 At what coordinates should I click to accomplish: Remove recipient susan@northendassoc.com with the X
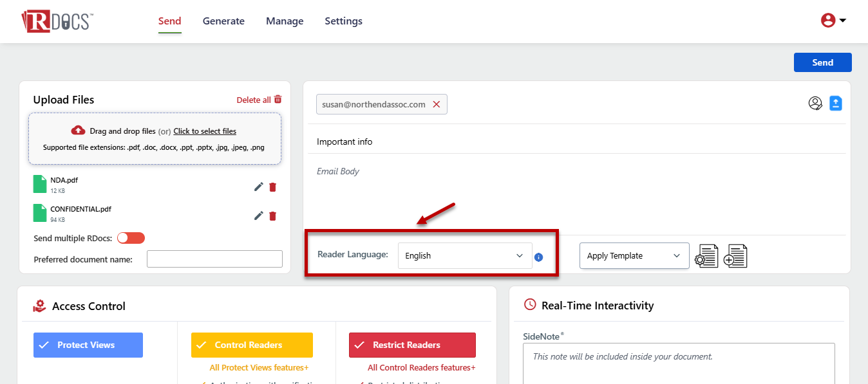tap(436, 104)
